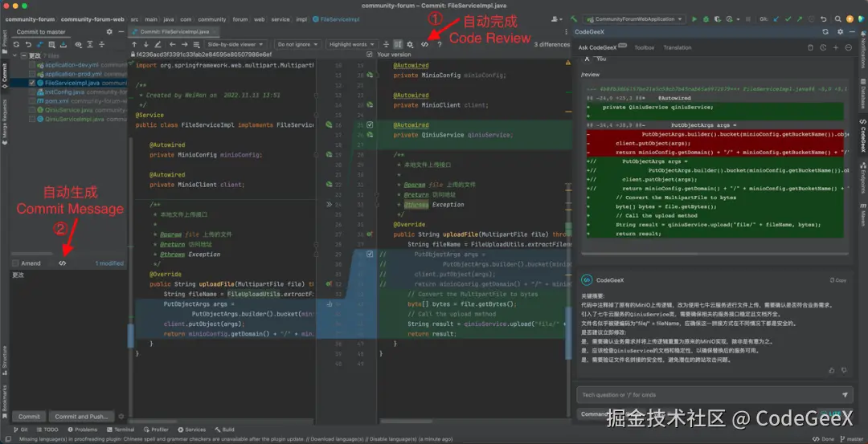
Task: Refresh the changes list in Commit panel
Action: pos(17,44)
